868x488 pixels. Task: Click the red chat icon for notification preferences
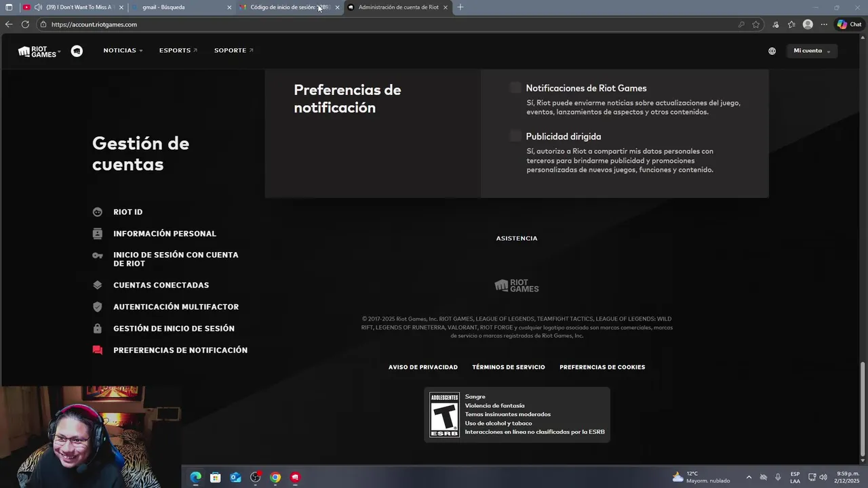coord(98,350)
